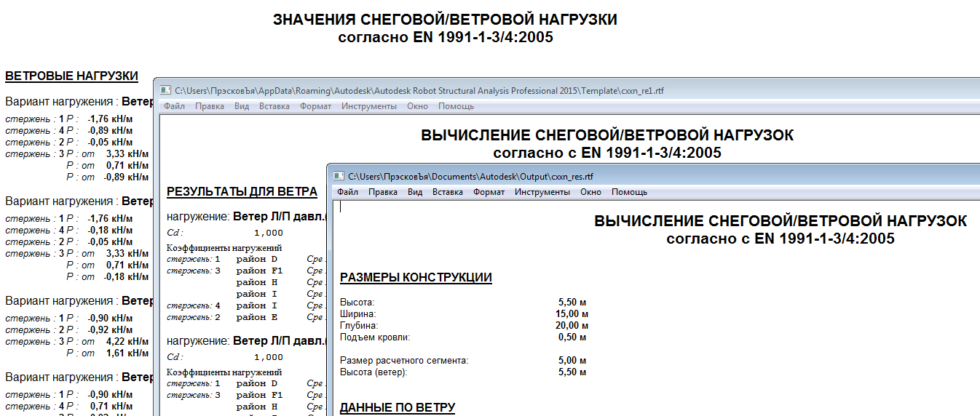Image resolution: width=980 pixels, height=416 pixels.
Task: Click the Ширина value 15,00 м
Action: point(572,314)
